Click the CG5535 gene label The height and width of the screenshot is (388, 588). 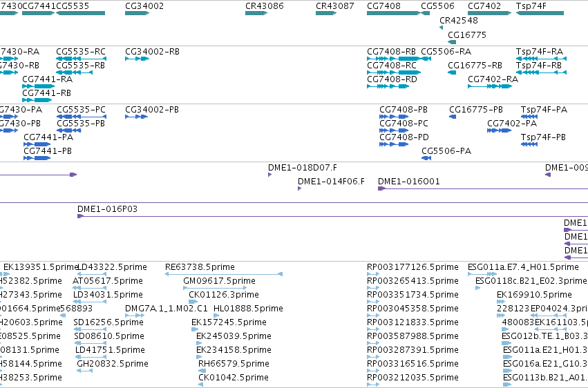tap(73, 6)
